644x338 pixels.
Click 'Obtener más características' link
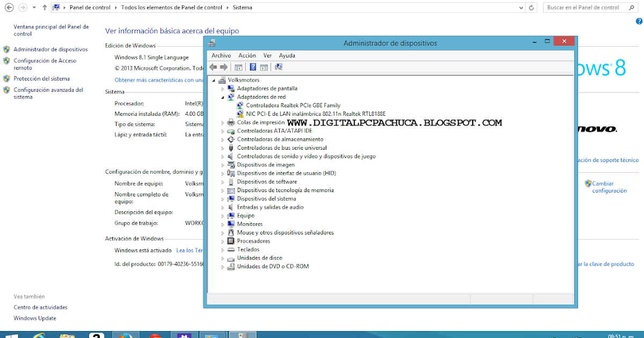pos(159,79)
